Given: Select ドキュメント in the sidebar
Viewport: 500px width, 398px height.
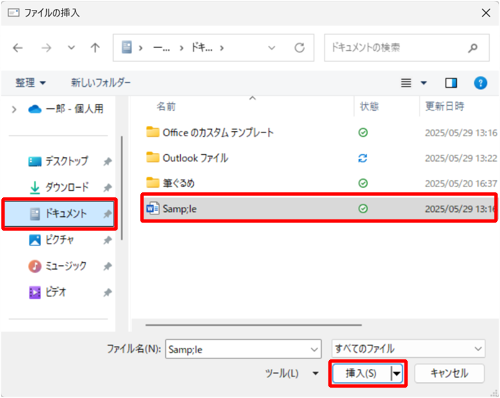Looking at the screenshot, I should point(59,214).
